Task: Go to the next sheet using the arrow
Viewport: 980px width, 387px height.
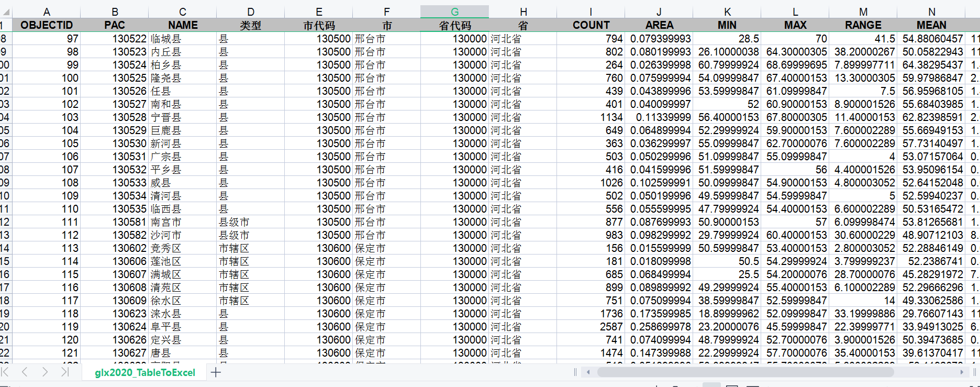Action: pos(45,372)
